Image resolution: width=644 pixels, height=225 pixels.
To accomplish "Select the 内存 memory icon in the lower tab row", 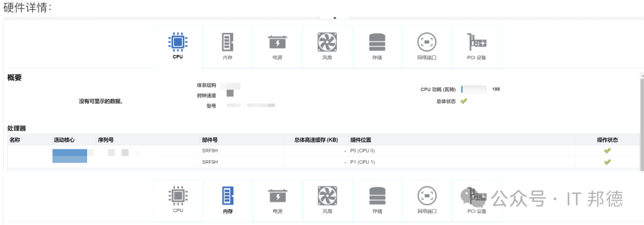I will click(x=227, y=195).
